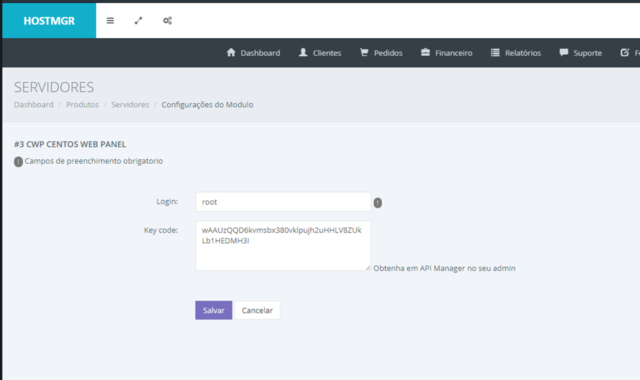Click the Cancelar button
Image resolution: width=640 pixels, height=380 pixels.
[257, 310]
